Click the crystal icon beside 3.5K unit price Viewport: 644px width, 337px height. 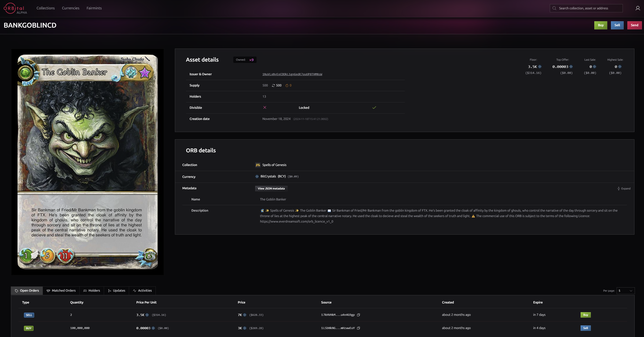[x=147, y=315]
